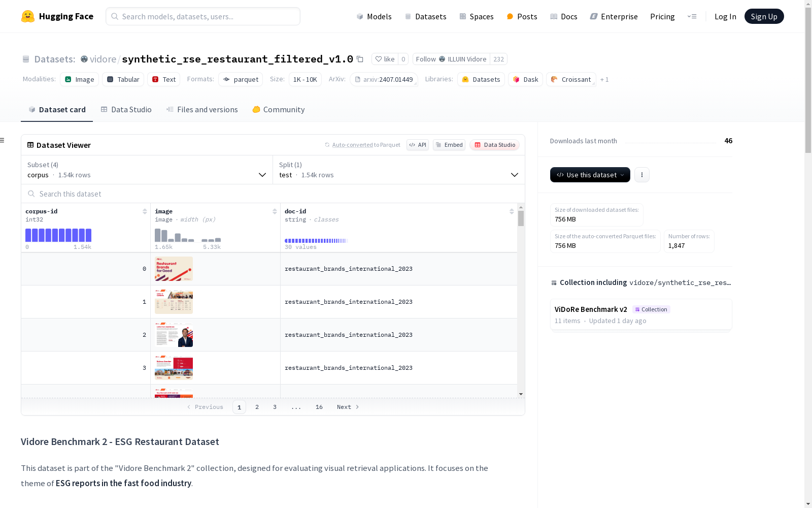
Task: Copy dataset name with the copy icon
Action: point(360,59)
